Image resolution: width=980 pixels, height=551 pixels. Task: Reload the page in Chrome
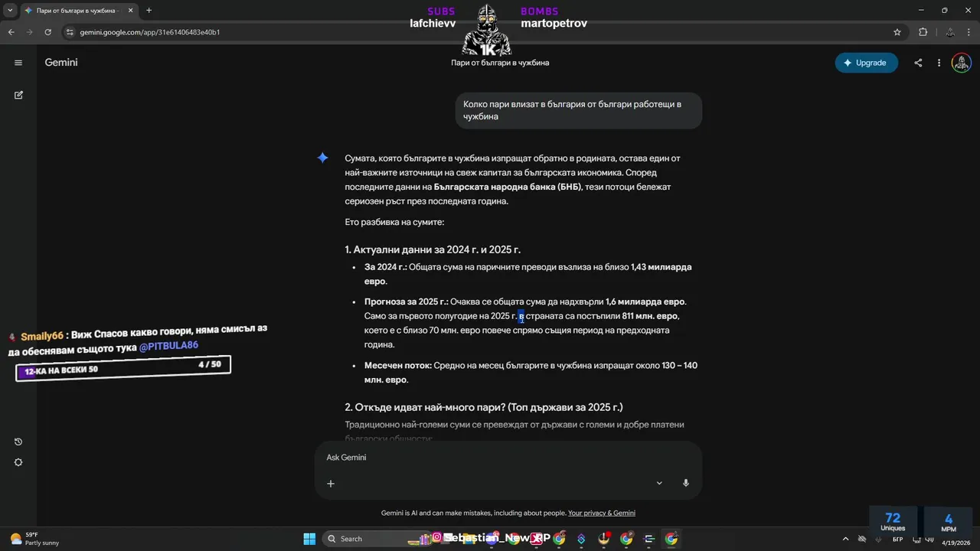(48, 32)
